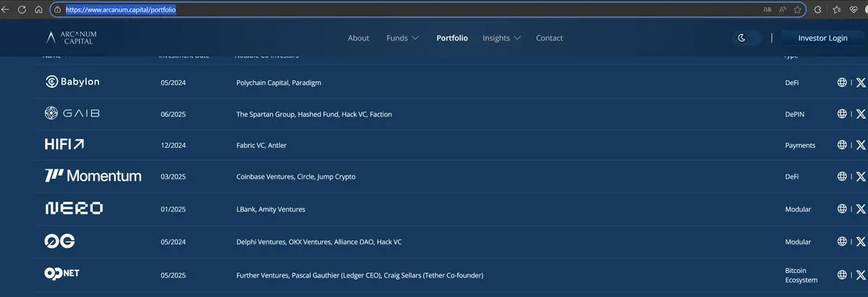
Task: Select the 05/2025 investment date
Action: coord(173,275)
